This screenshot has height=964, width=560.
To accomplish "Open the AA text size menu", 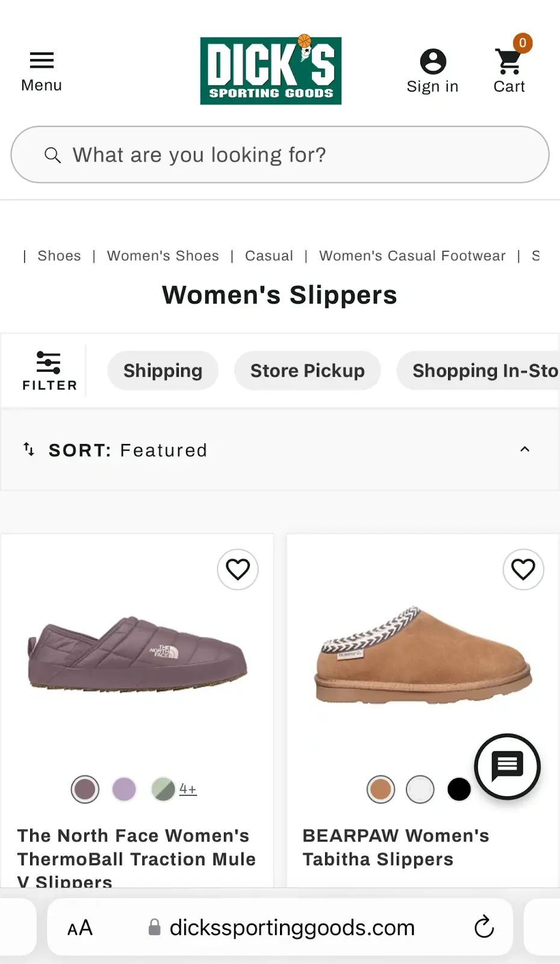I will (x=80, y=928).
